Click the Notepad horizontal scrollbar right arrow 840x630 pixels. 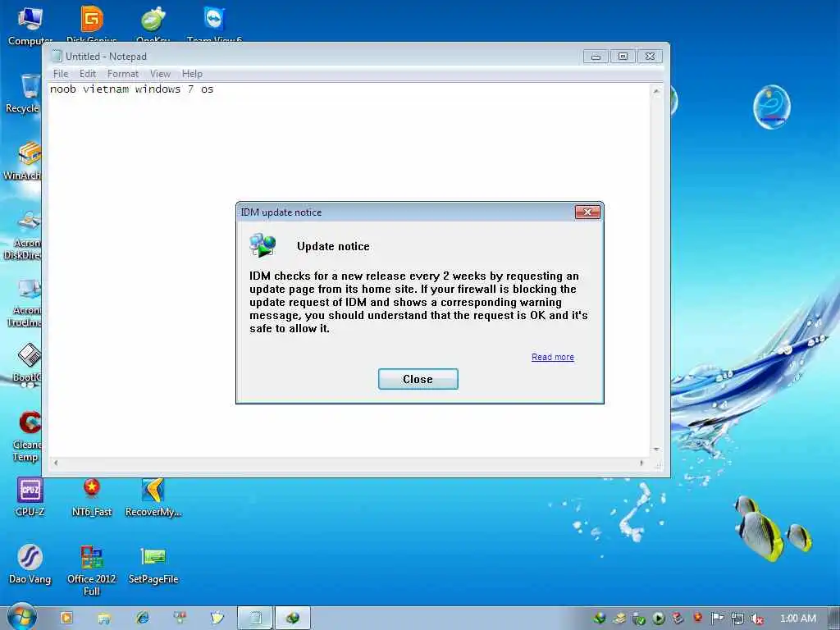[x=641, y=463]
